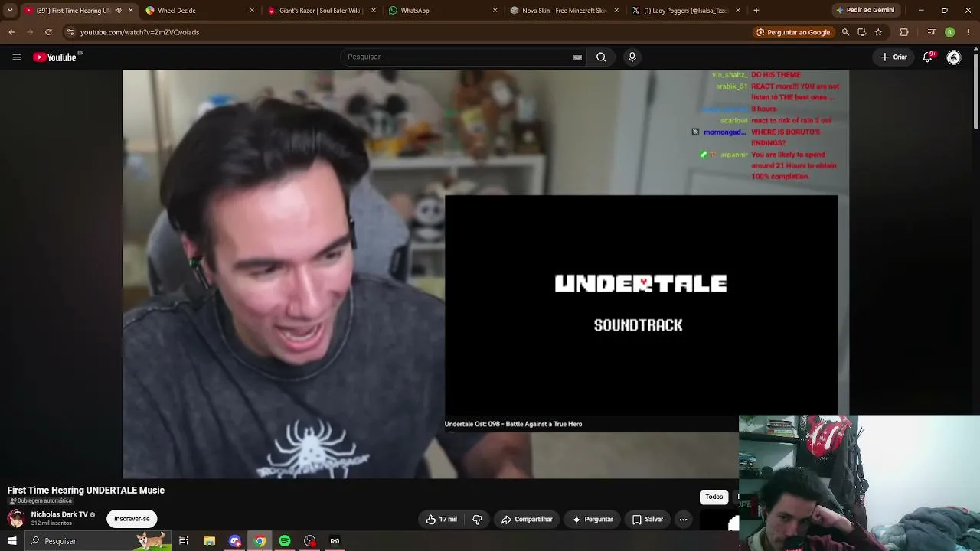Install app icon in address bar
Image resolution: width=980 pixels, height=551 pixels.
862,32
